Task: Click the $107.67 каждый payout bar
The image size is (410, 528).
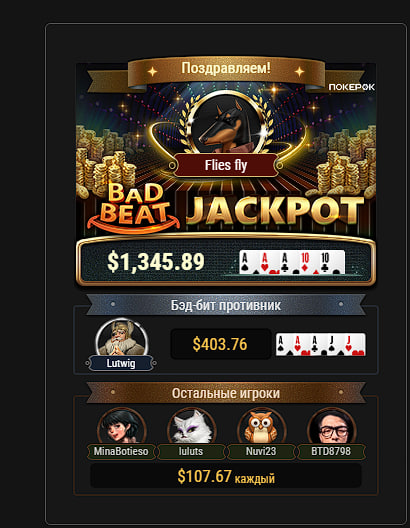Action: click(226, 476)
